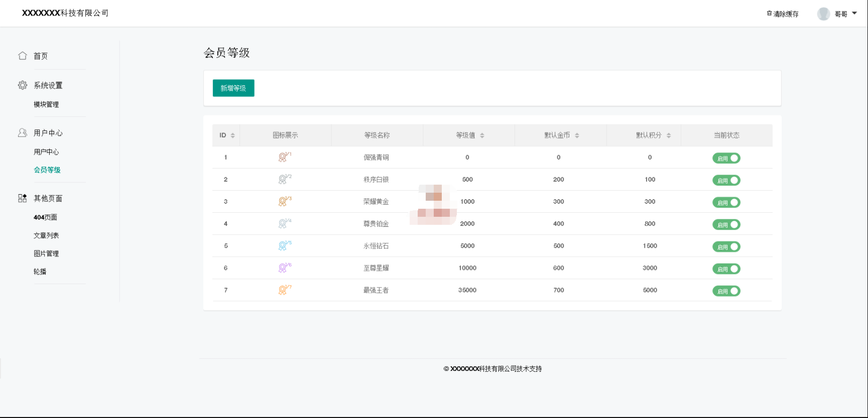Click the V6 purple level badge icon

(x=284, y=268)
